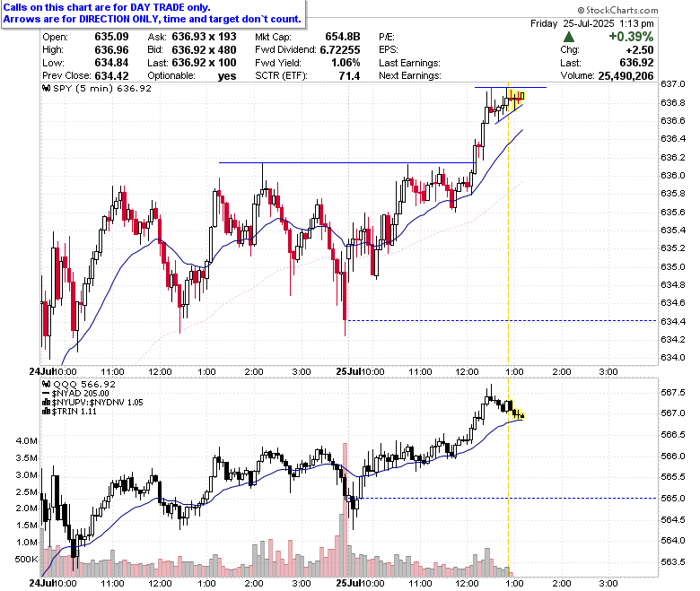Image resolution: width=700 pixels, height=591 pixels.
Task: Click the Volume value 25,490,206
Action: (x=626, y=76)
